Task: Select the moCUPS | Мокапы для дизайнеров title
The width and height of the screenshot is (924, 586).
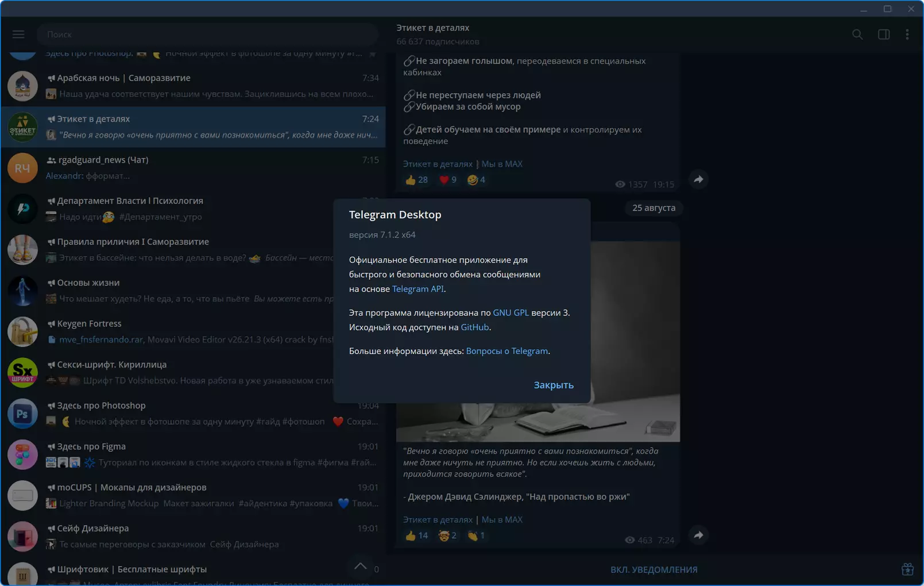Action: point(132,487)
